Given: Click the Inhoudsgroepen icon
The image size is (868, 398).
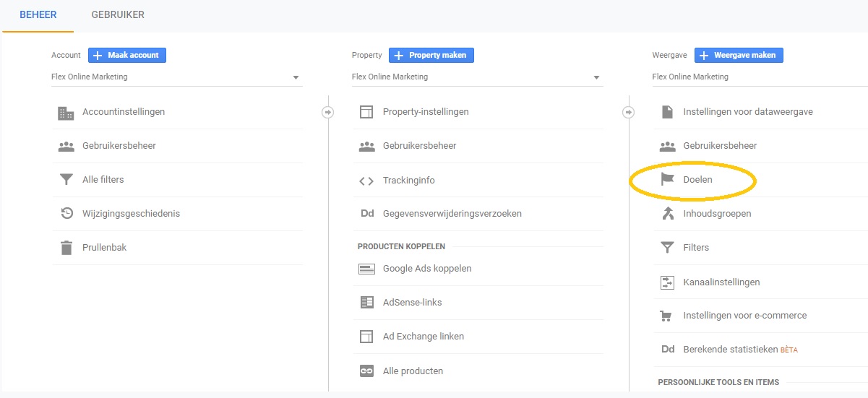Looking at the screenshot, I should (668, 214).
